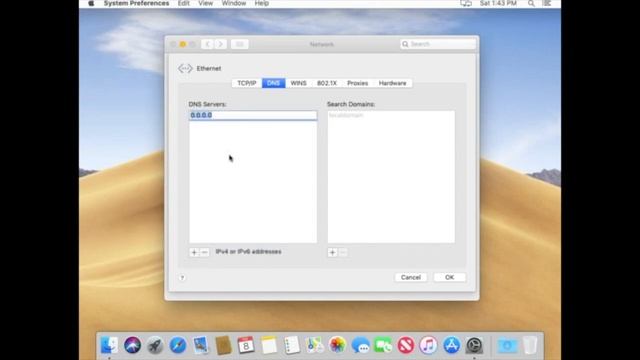Open Finder from the dock

pos(109,345)
